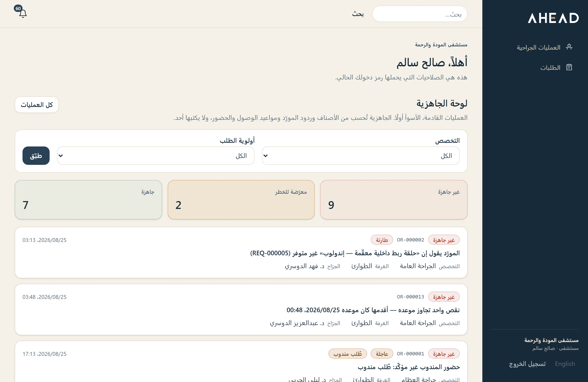Click sidebar footer مستشفى المودة والرحمة
The image size is (588, 382).
point(551,340)
